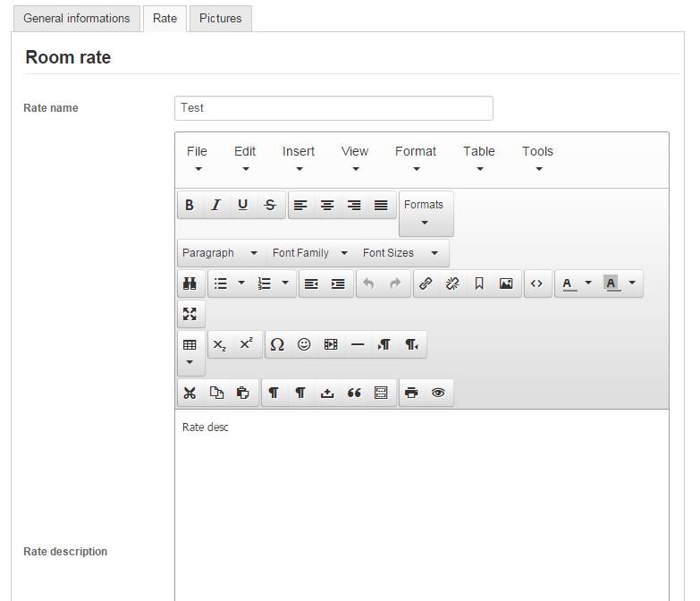Screen dimensions: 700x601
Task: Insert an anchor bookmark
Action: pos(479,284)
